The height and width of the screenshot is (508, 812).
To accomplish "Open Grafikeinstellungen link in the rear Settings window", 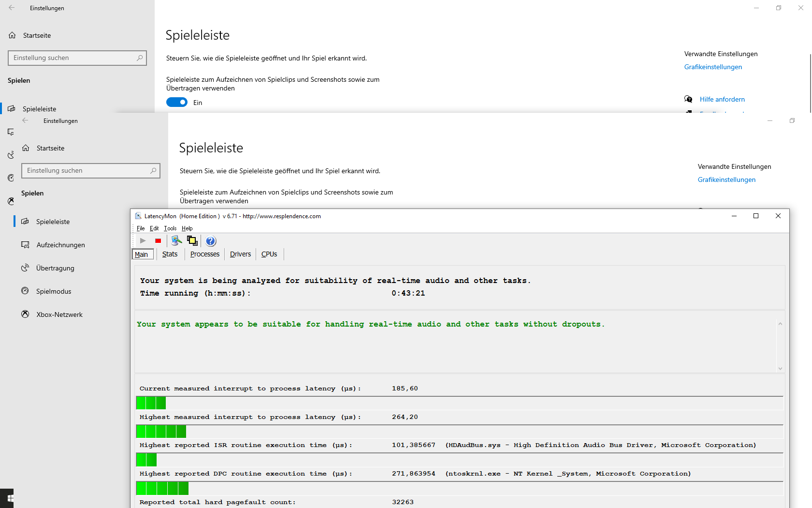I will click(713, 67).
